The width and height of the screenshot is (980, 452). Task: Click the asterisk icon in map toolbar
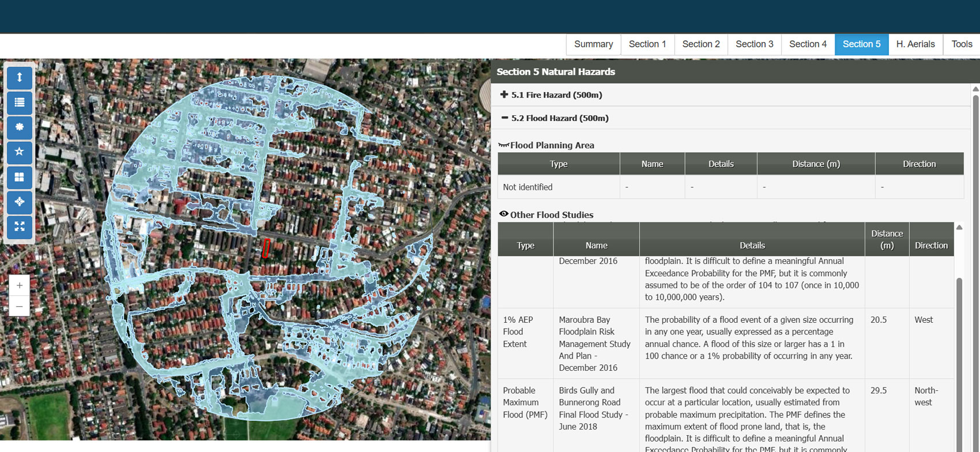(19, 127)
